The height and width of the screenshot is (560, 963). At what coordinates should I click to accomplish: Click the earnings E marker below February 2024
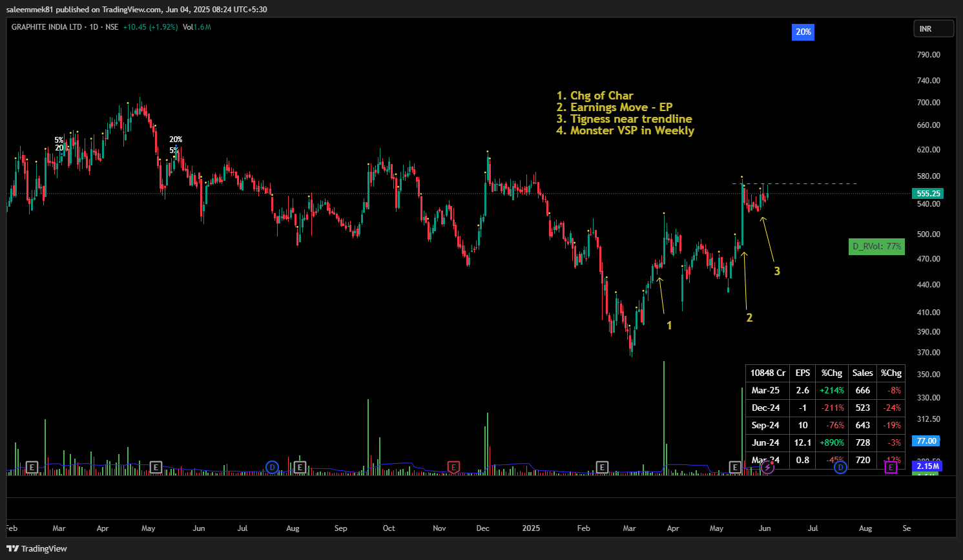tap(32, 467)
